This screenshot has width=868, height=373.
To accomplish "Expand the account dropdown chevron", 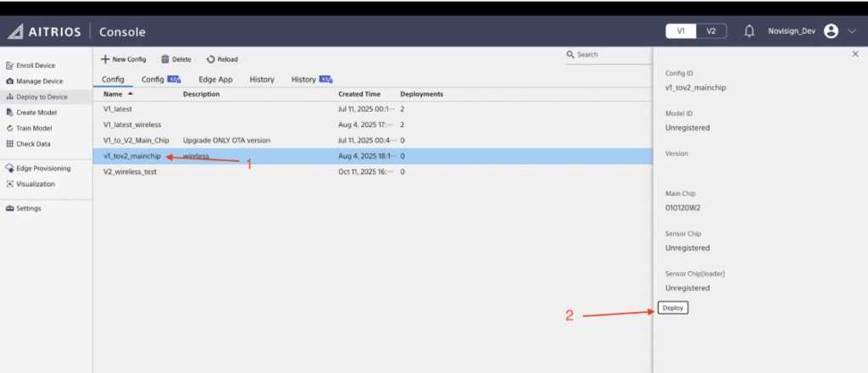I will coord(851,31).
